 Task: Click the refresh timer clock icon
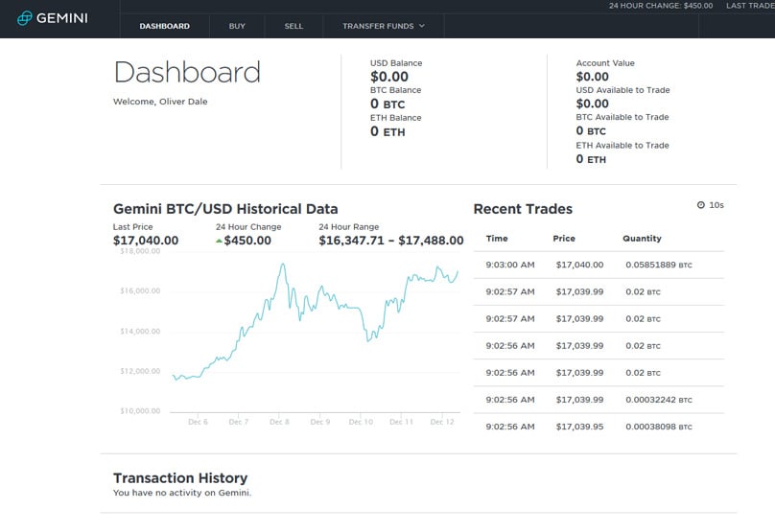(x=700, y=205)
